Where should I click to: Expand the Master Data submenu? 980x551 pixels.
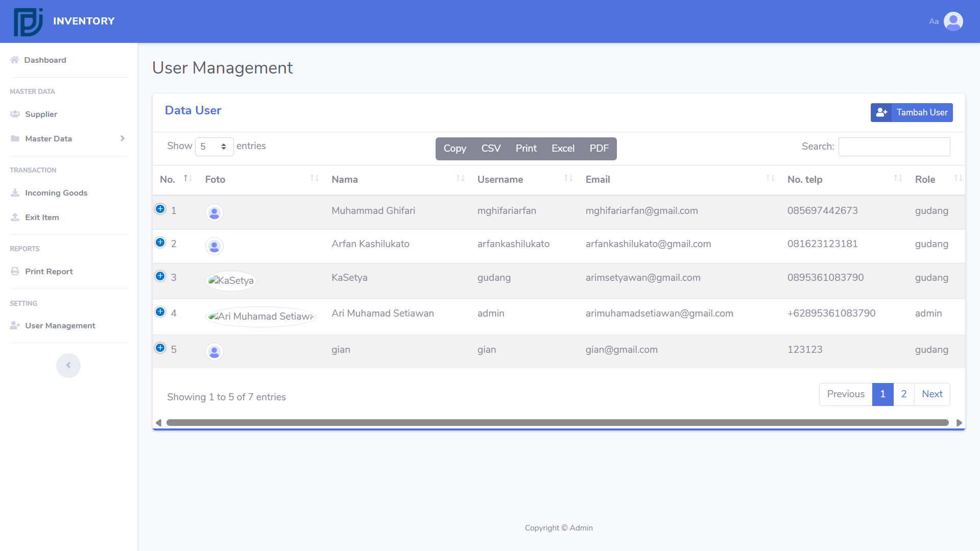[68, 138]
